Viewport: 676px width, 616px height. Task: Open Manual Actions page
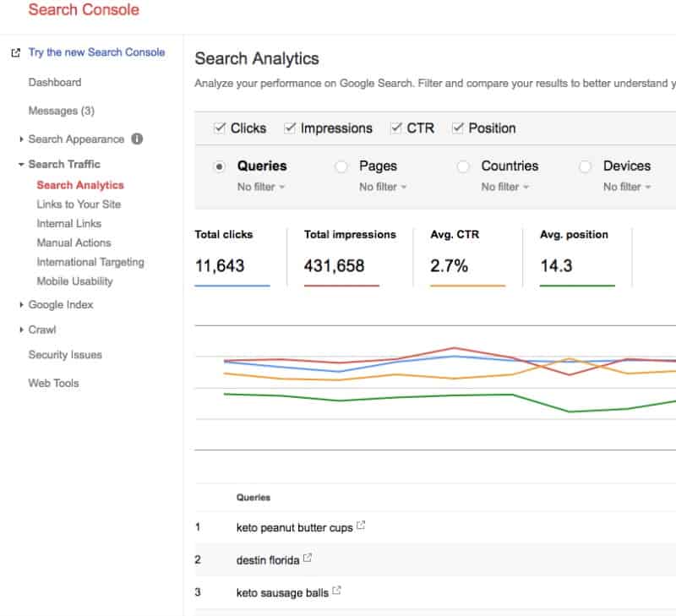pos(74,243)
